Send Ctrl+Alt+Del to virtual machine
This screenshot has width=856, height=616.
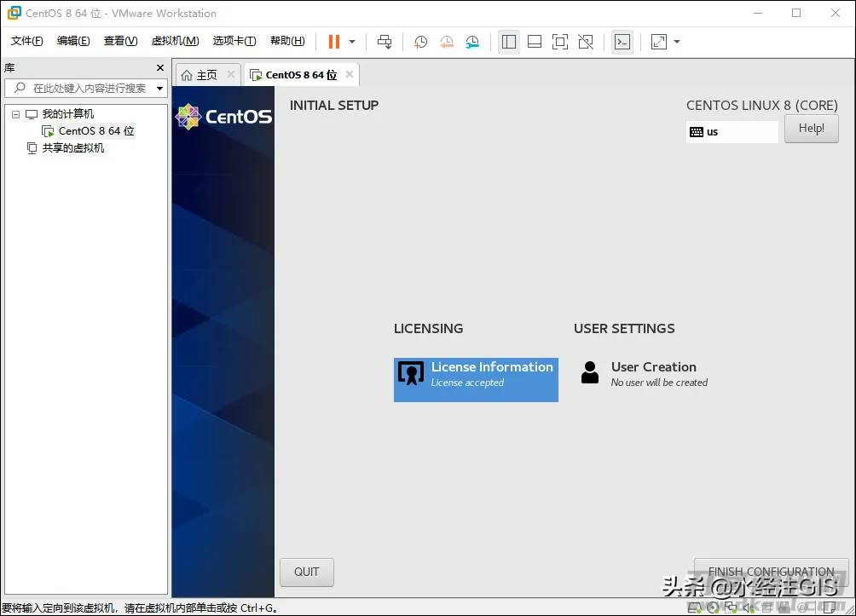(x=385, y=42)
